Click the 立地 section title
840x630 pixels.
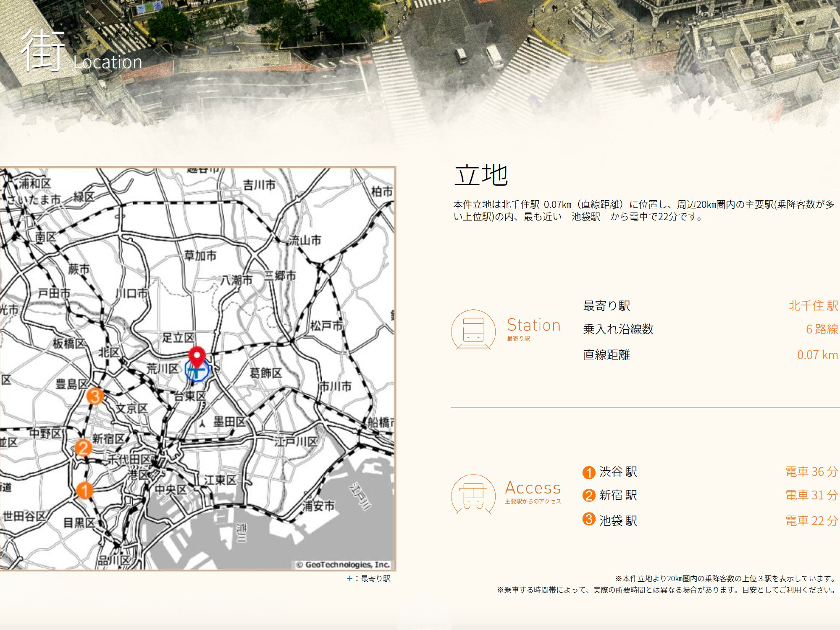pyautogui.click(x=481, y=175)
